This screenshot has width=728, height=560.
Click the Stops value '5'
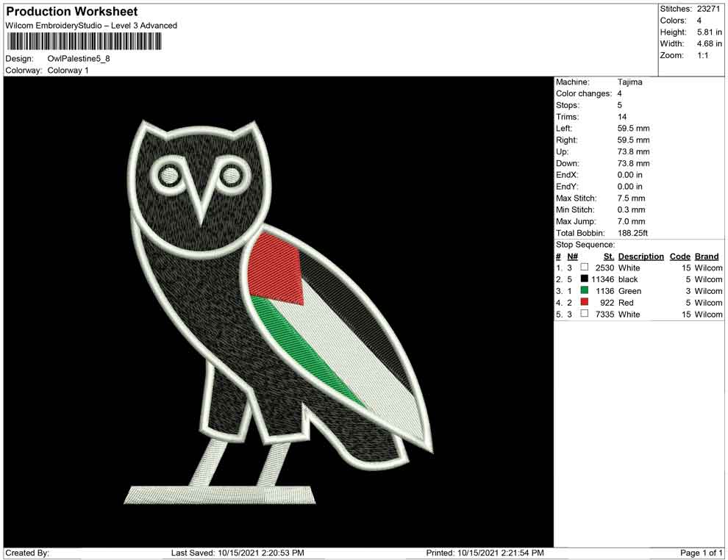[619, 105]
